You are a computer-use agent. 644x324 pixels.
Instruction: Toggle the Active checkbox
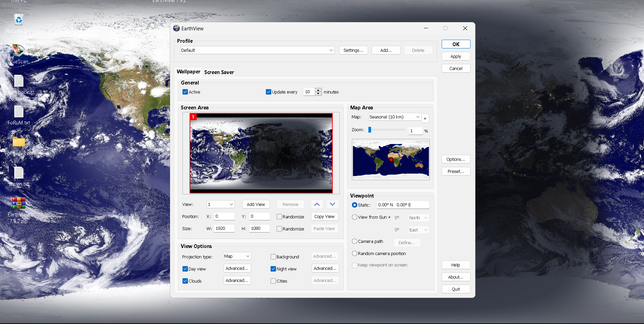pyautogui.click(x=185, y=92)
